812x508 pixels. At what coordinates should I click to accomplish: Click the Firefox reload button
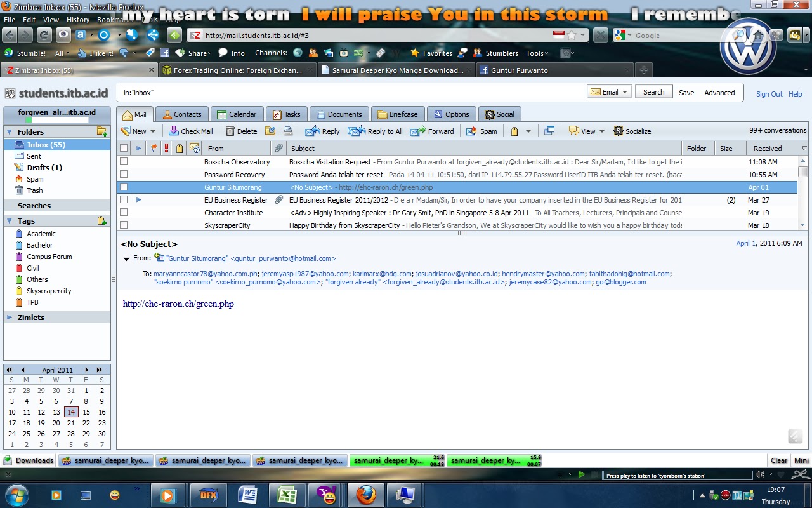click(x=44, y=35)
